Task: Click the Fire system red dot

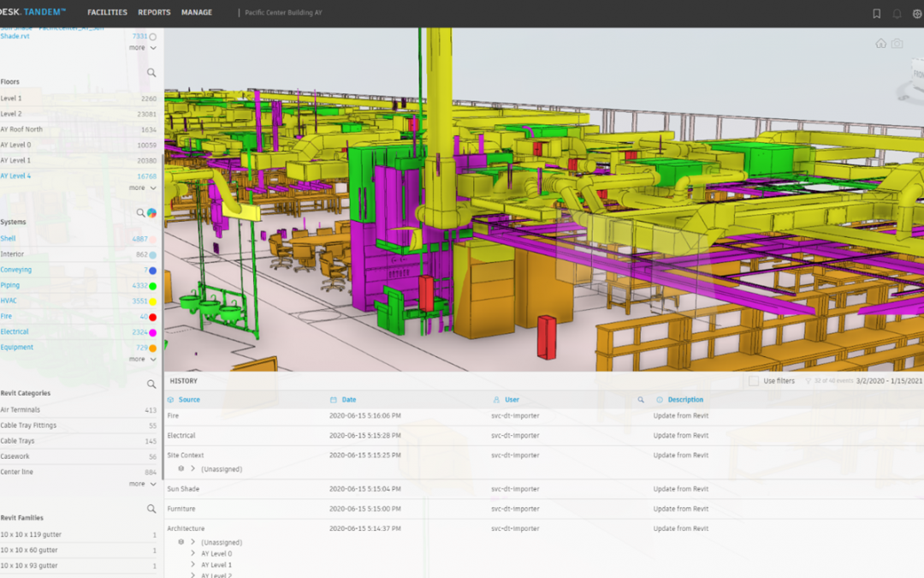Action: [152, 318]
